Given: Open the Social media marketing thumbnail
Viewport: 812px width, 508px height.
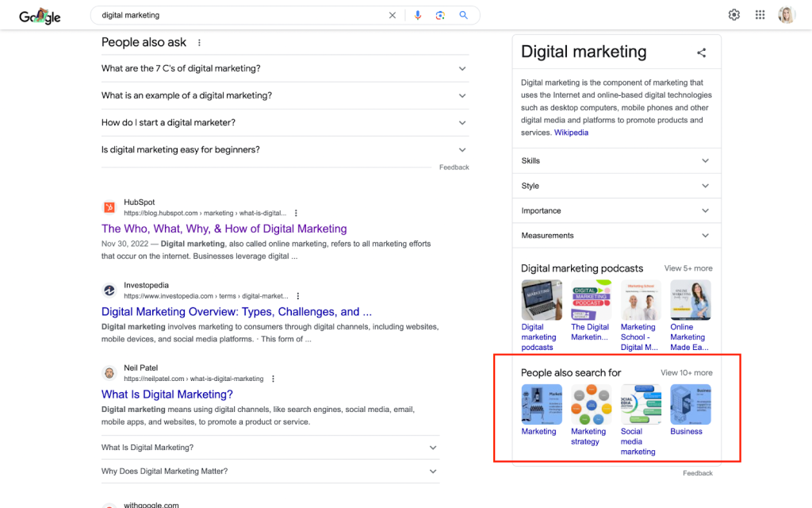Looking at the screenshot, I should pos(641,404).
